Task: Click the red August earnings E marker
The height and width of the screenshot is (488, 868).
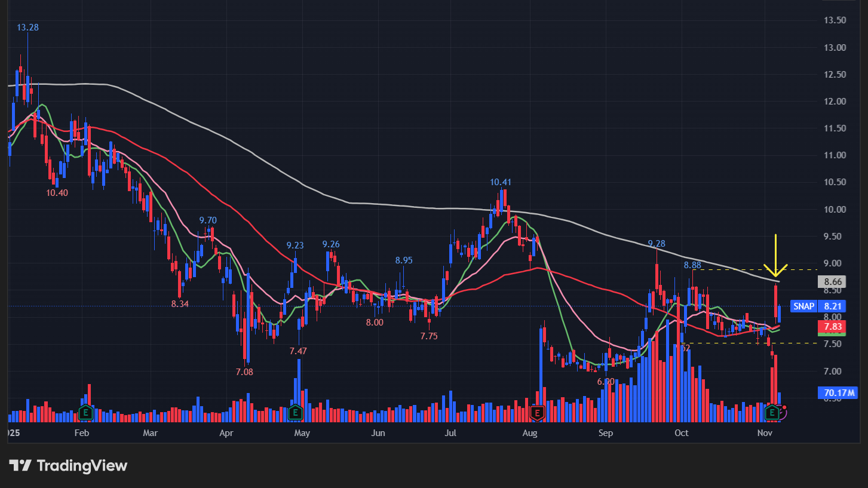Action: pyautogui.click(x=537, y=412)
